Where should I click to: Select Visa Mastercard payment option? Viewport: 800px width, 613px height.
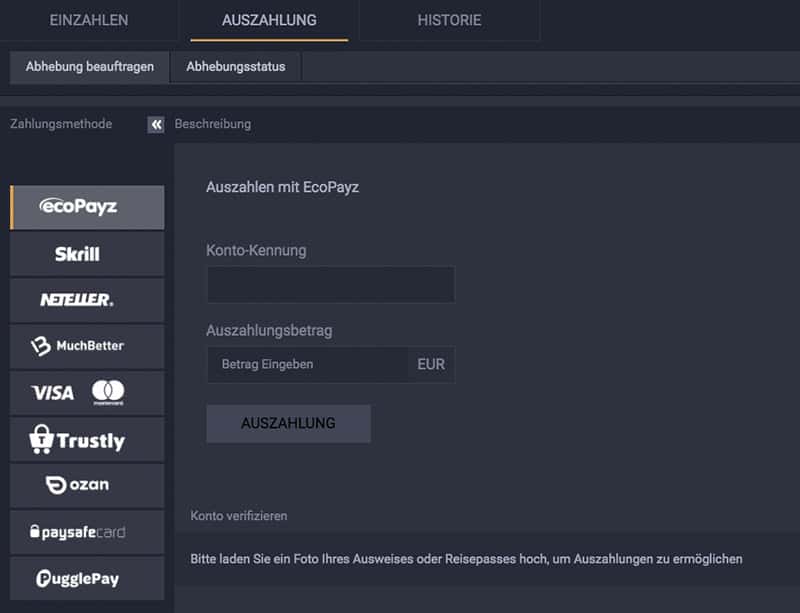(87, 393)
